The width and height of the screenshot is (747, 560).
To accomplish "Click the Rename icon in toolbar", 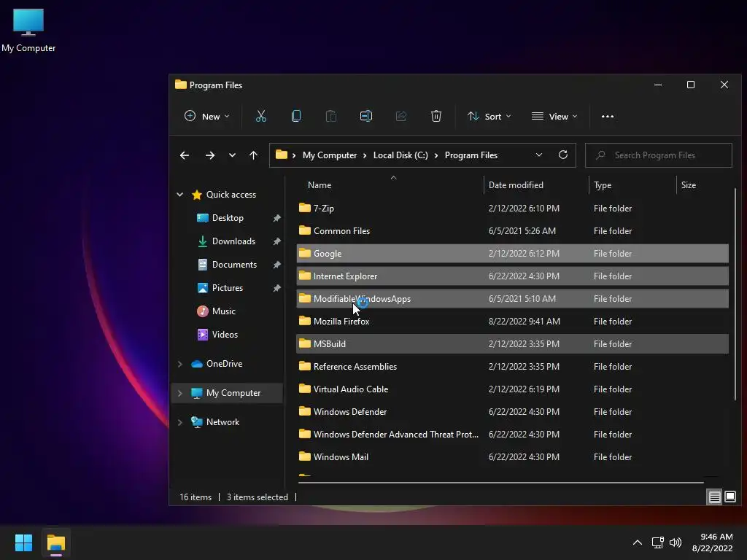I will [366, 116].
